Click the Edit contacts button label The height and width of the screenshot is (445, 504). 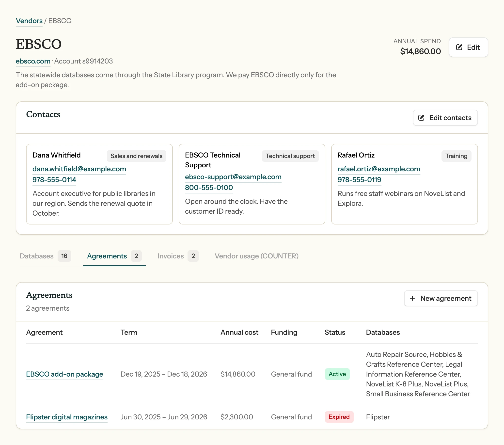point(450,118)
